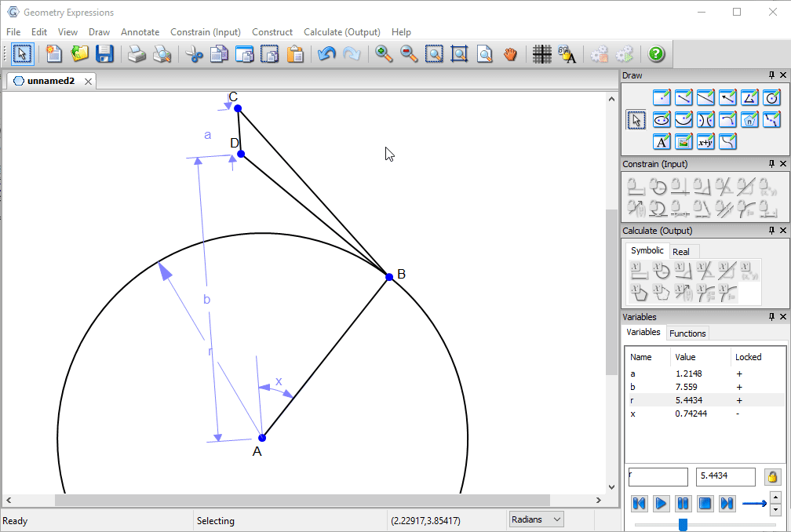Select the arrow tool in the main toolbar
The image size is (791, 532).
coord(22,54)
